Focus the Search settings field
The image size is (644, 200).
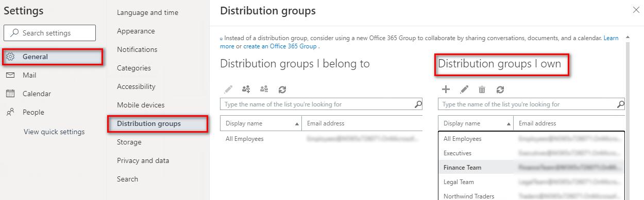click(x=49, y=33)
